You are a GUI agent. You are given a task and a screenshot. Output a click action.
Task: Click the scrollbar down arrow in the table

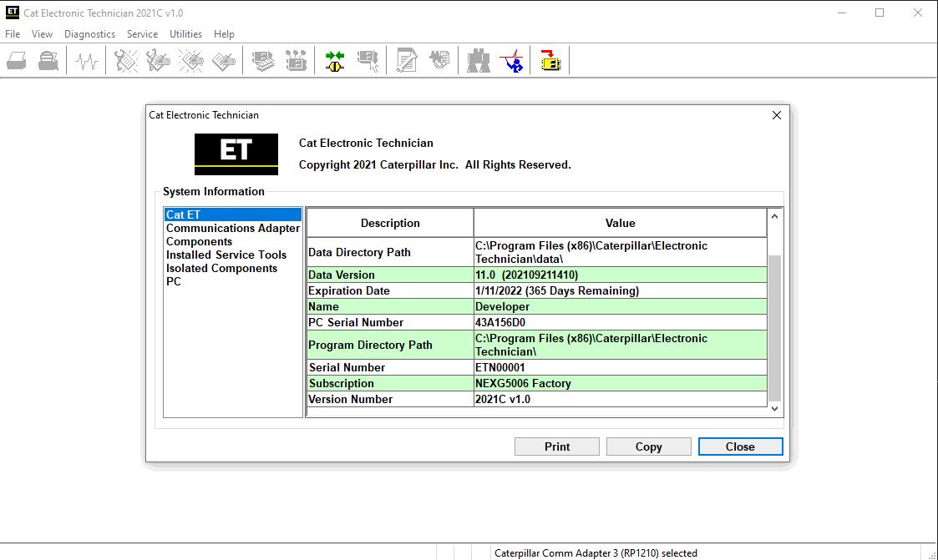coord(774,408)
